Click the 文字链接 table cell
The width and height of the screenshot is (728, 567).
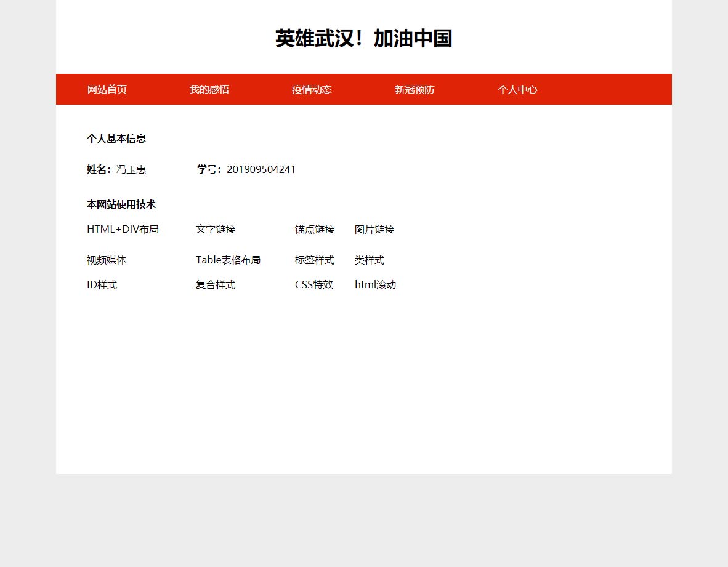tap(216, 229)
